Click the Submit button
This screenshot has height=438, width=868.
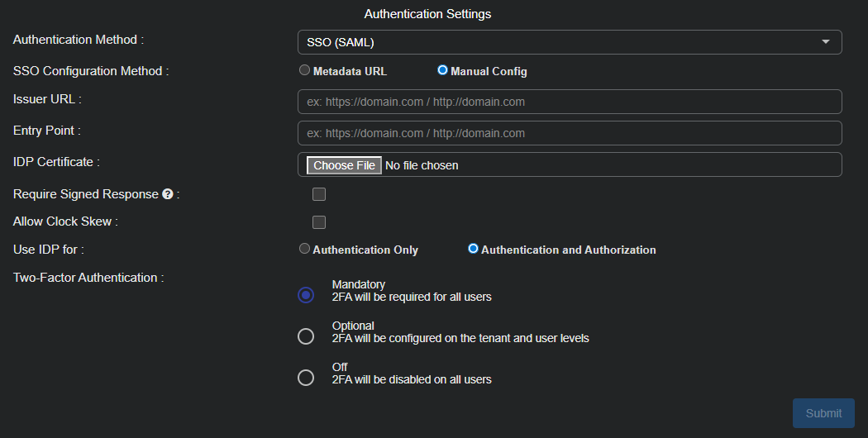coord(823,413)
